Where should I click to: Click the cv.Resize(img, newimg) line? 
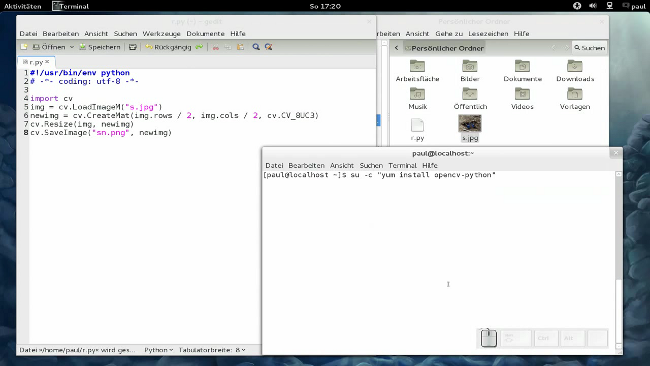click(82, 124)
